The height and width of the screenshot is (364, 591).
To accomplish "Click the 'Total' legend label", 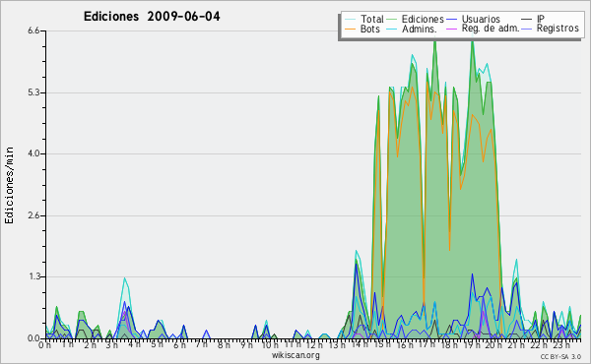I will coord(372,19).
